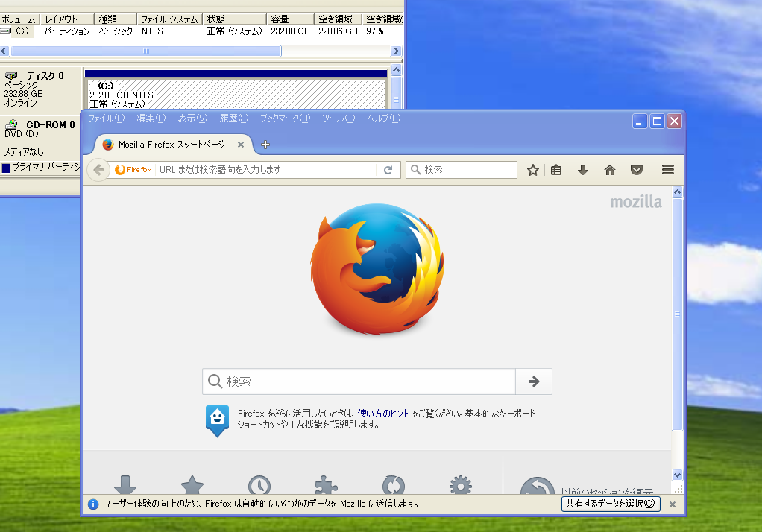This screenshot has width=762, height=532.
Task: View history via the clock icon on start page
Action: coord(259,485)
